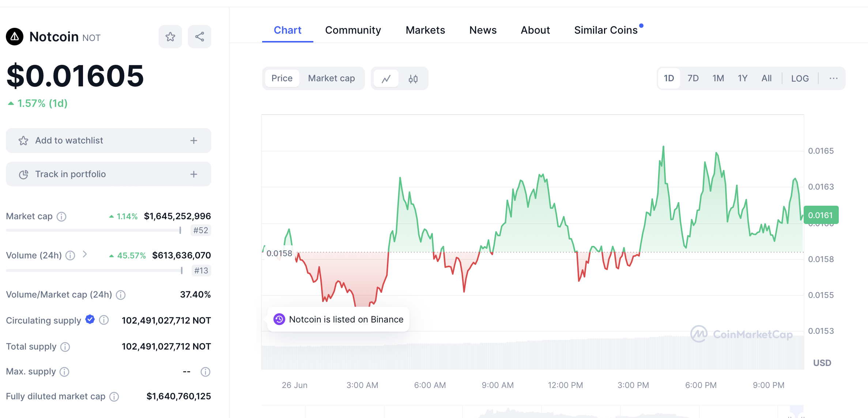Click the Market cap rank progress bar
This screenshot has width=868, height=418.
pyautogui.click(x=94, y=230)
